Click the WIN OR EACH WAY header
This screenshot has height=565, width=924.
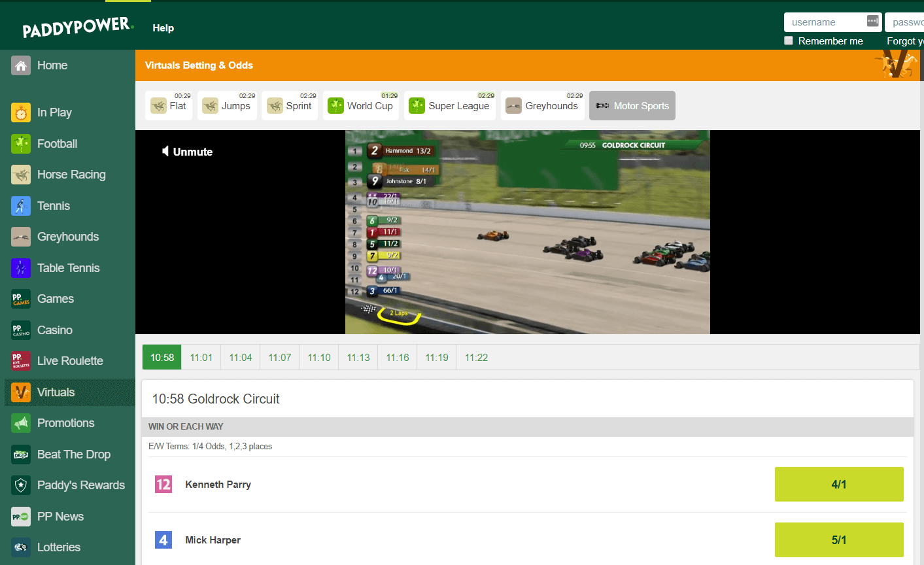(x=186, y=426)
